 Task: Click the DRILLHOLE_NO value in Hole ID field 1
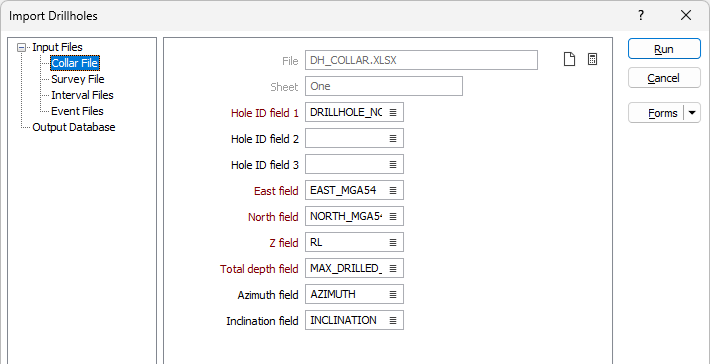point(346,113)
